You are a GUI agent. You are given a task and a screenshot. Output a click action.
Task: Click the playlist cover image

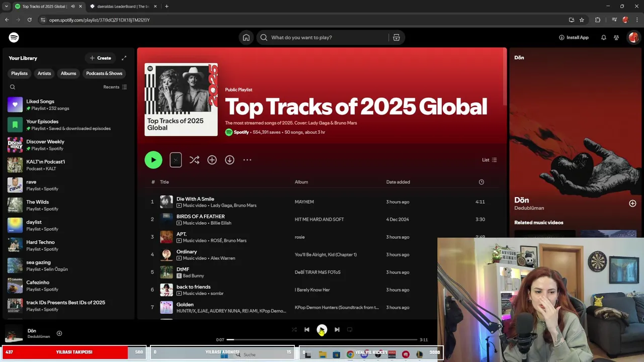point(181,100)
